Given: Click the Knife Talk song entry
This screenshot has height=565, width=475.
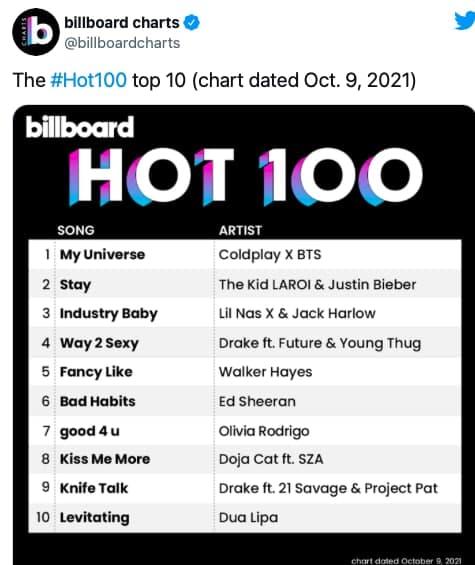Looking at the screenshot, I should tap(94, 488).
